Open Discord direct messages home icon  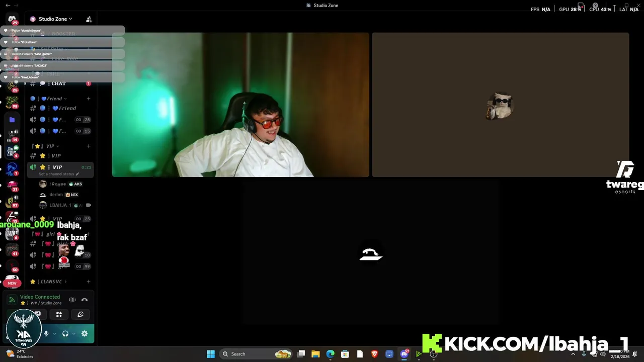[x=12, y=19]
